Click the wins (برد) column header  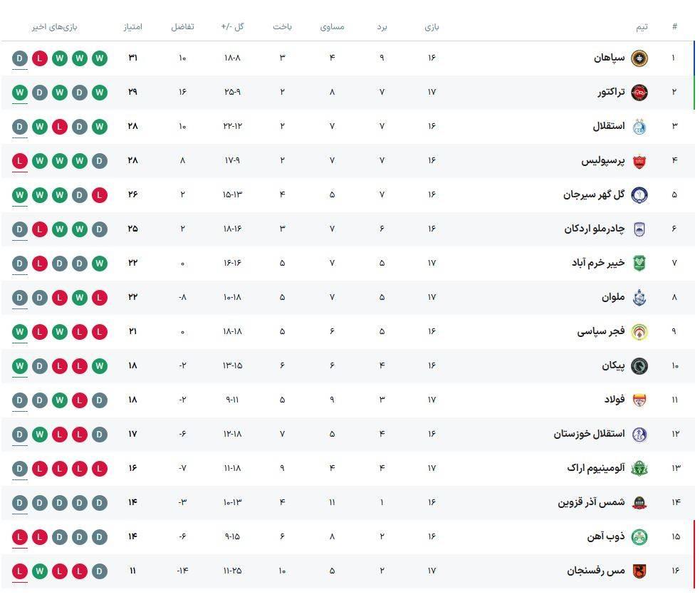(x=382, y=27)
